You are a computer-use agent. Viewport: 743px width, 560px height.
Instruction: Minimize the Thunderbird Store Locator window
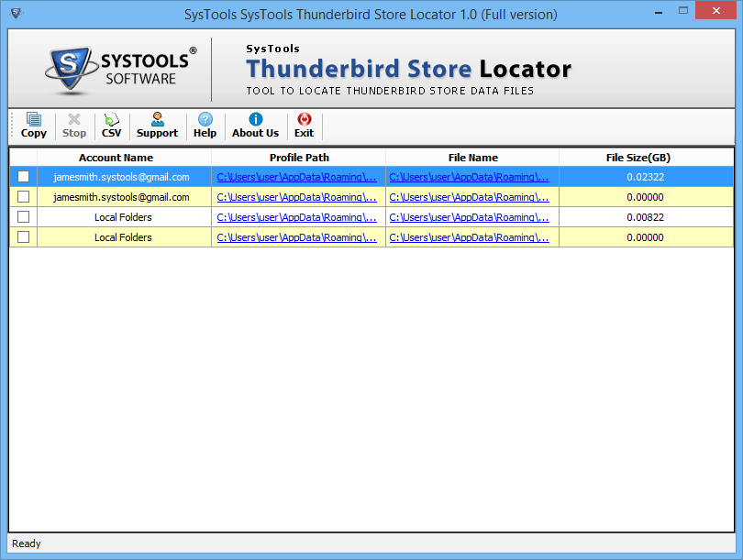click(659, 11)
